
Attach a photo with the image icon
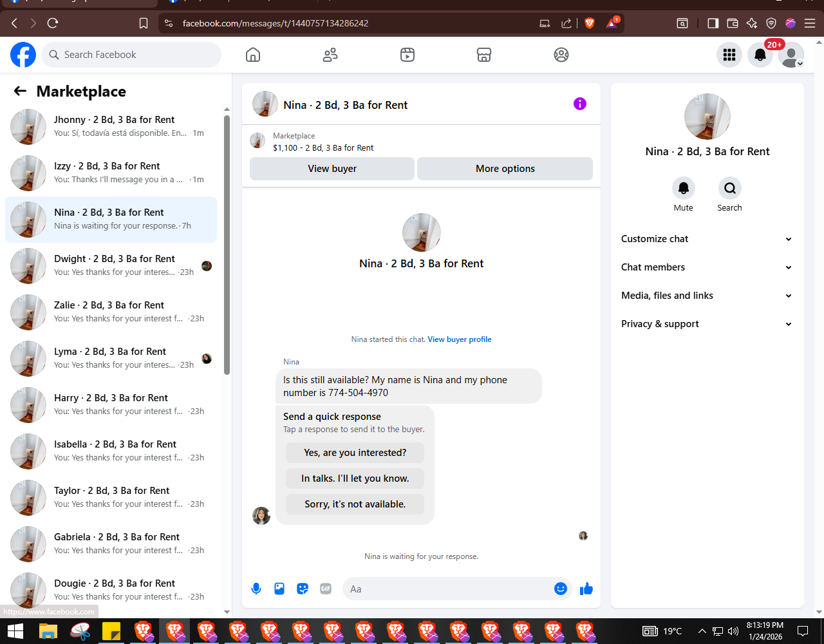[279, 589]
